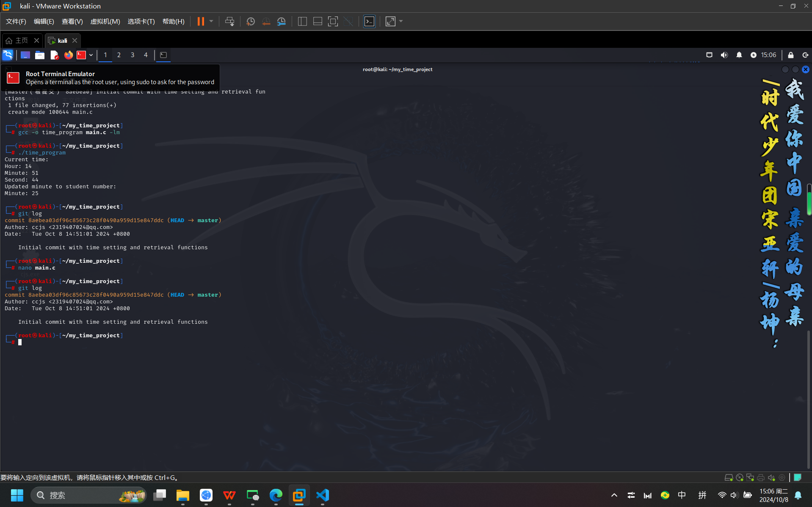812x507 pixels.
Task: Launch the text editor in Kali panel
Action: click(x=54, y=55)
